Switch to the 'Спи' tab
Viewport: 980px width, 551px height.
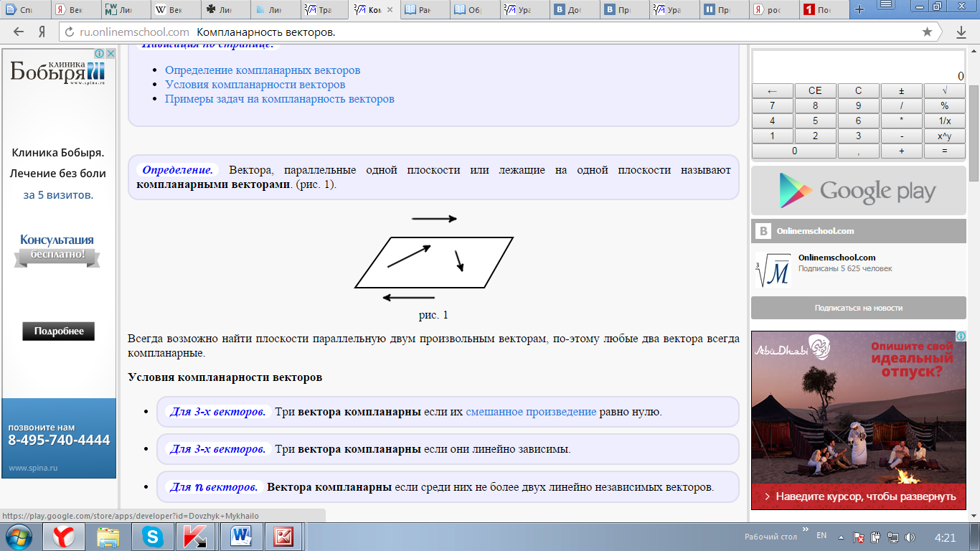pyautogui.click(x=24, y=10)
